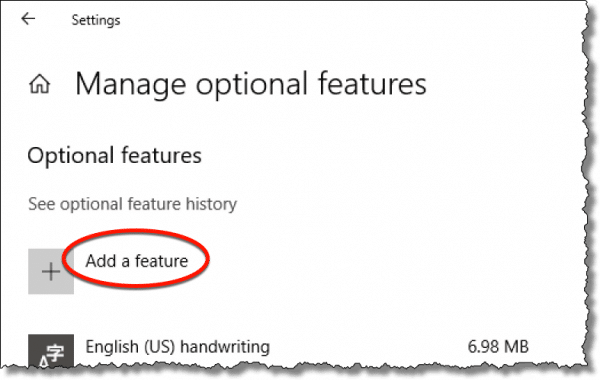Image resolution: width=600 pixels, height=380 pixels.
Task: Click the word 'optional' in the history link
Action: coord(91,205)
